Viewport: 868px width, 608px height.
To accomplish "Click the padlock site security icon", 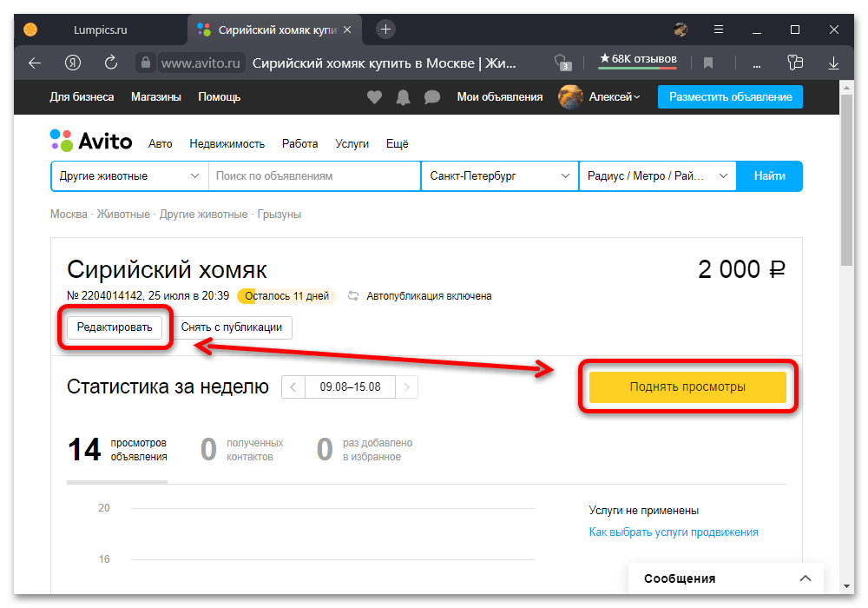I will pos(146,63).
